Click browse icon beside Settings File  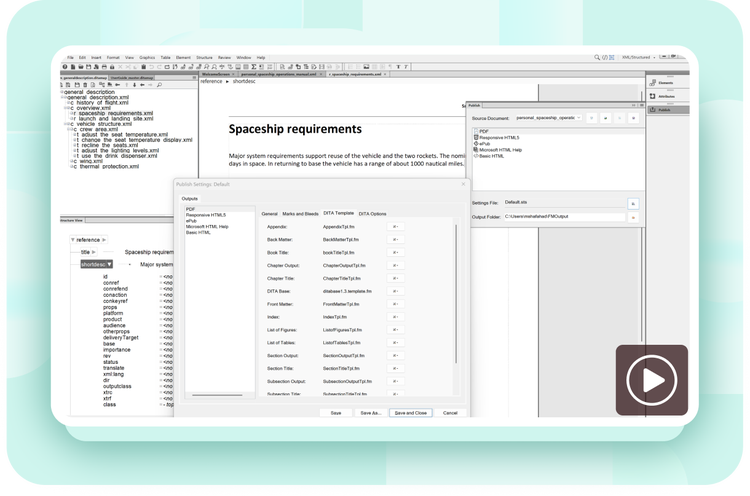tap(633, 204)
